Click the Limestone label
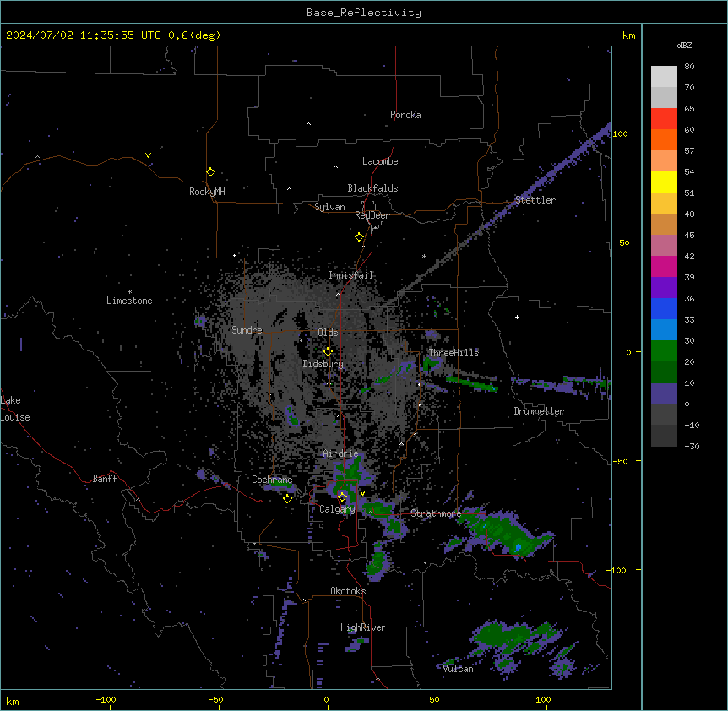 point(129,301)
